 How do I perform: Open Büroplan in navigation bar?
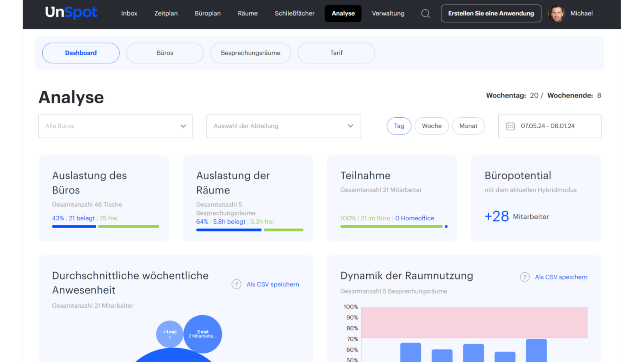coord(208,13)
